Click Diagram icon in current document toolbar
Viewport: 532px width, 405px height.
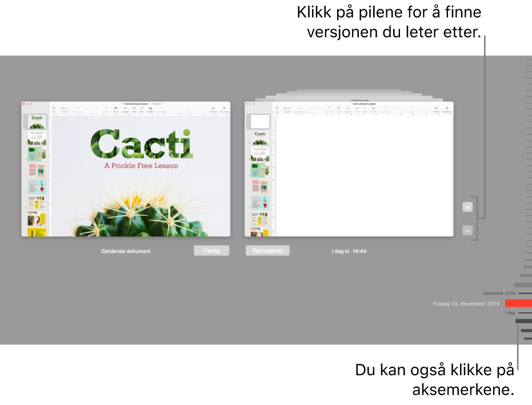[x=125, y=109]
